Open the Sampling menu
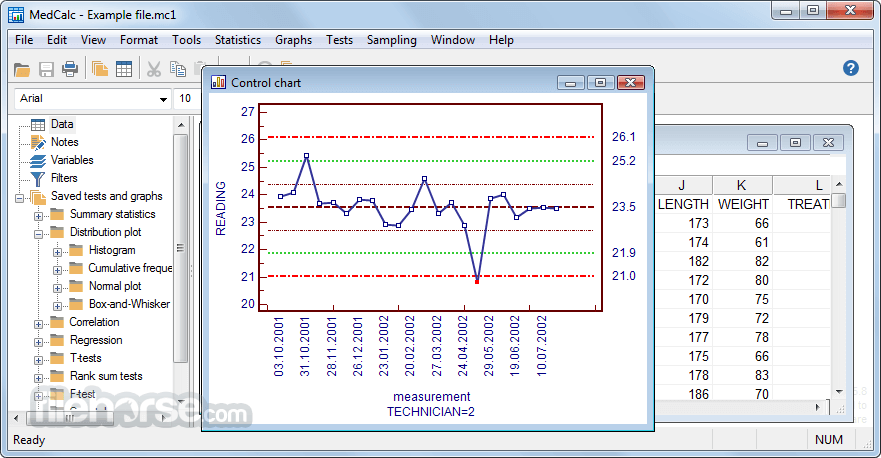Viewport: 881px width, 458px height. click(392, 40)
